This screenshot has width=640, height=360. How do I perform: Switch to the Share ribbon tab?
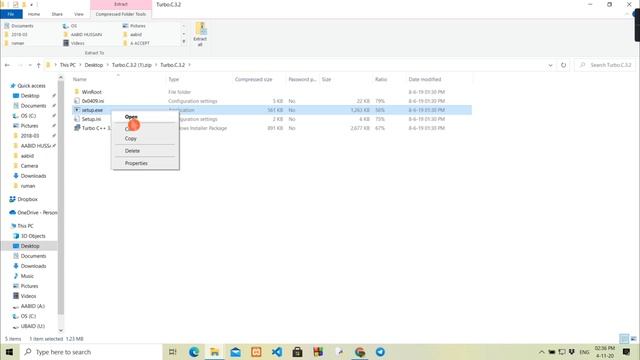pos(57,14)
